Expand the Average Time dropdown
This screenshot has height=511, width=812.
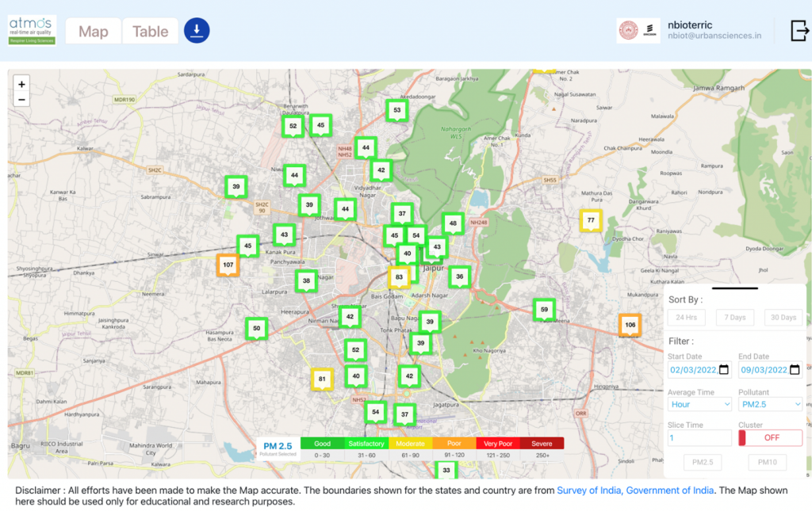tap(699, 404)
